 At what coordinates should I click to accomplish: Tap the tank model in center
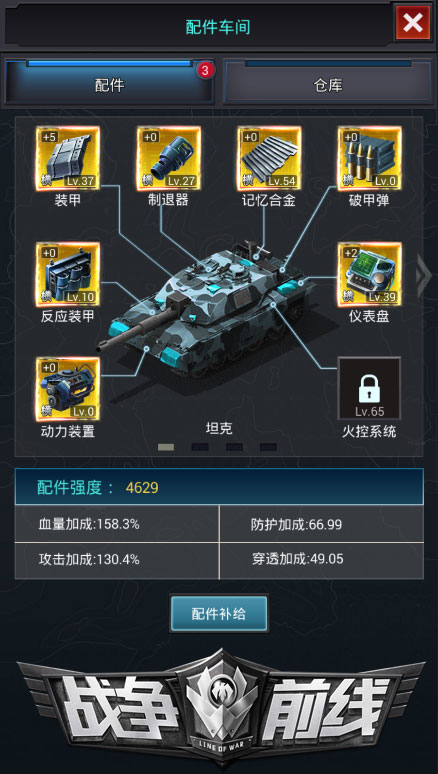coord(207,313)
